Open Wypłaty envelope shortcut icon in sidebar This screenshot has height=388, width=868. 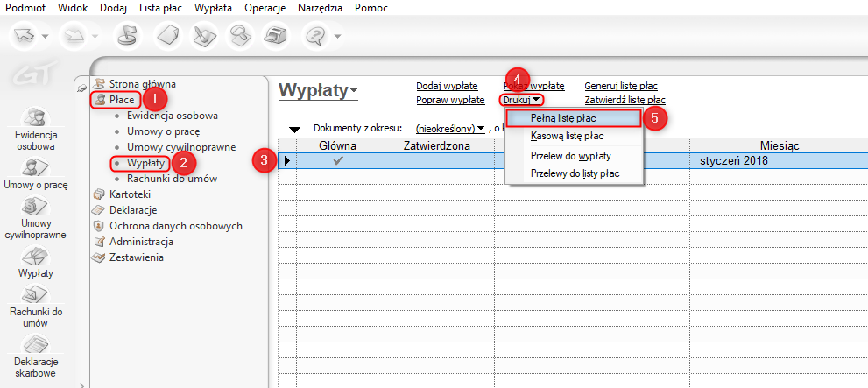click(x=34, y=256)
